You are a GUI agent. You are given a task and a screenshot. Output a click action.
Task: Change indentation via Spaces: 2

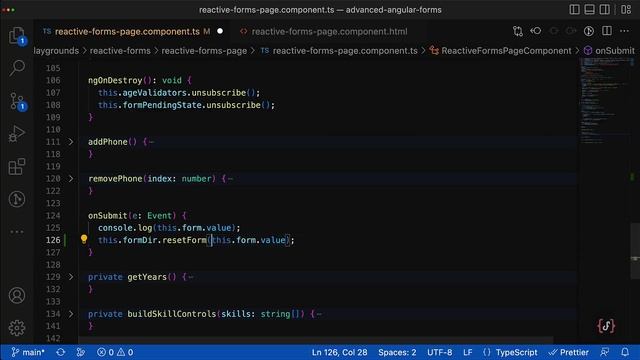pos(397,352)
